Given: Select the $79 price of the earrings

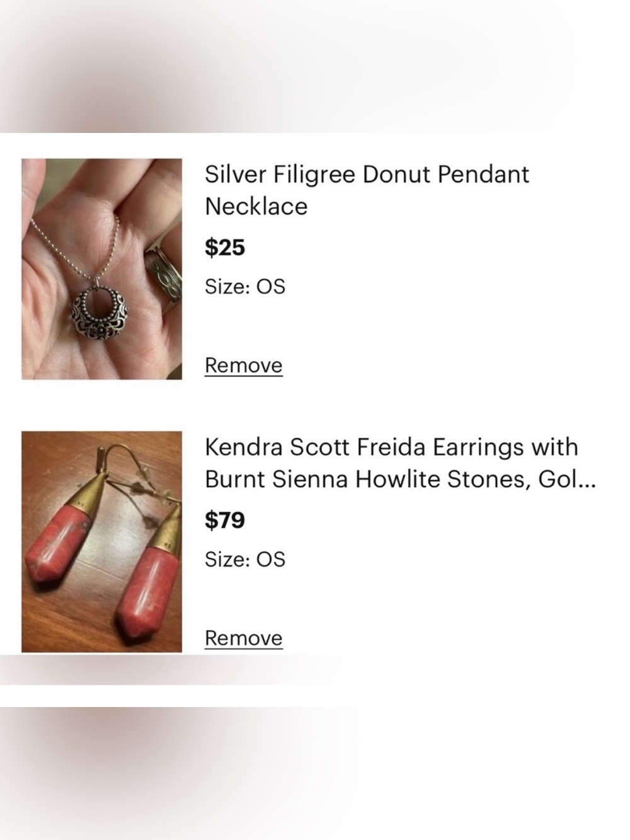Looking at the screenshot, I should [225, 521].
